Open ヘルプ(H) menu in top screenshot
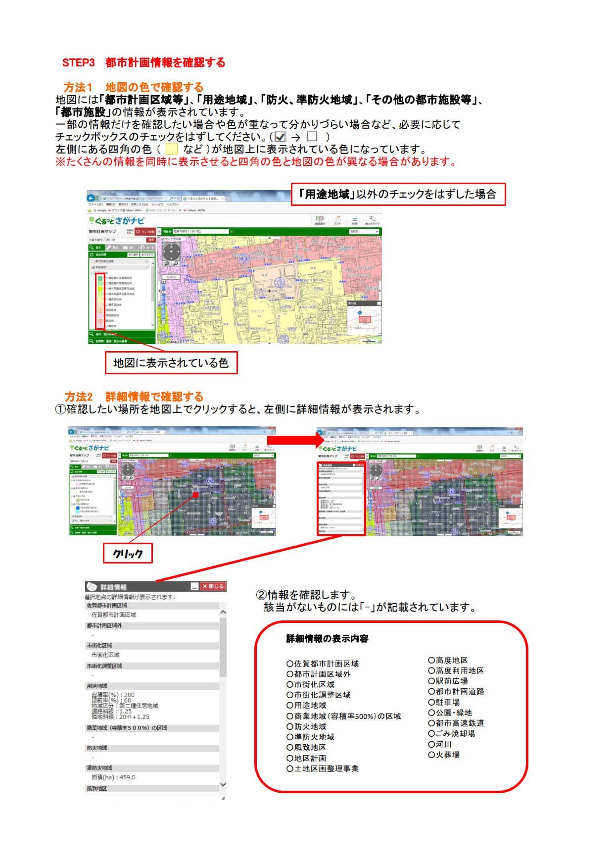The height and width of the screenshot is (868, 614). 173,204
